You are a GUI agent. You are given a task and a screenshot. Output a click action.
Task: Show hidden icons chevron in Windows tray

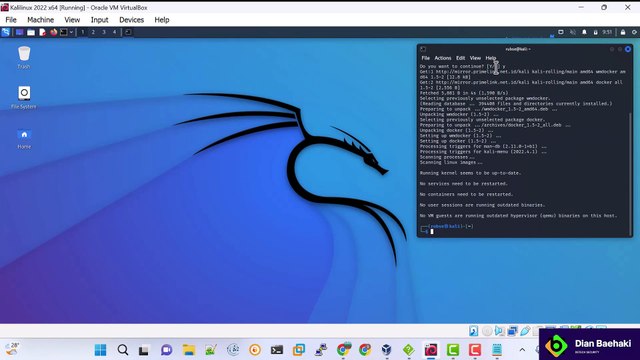point(522,350)
